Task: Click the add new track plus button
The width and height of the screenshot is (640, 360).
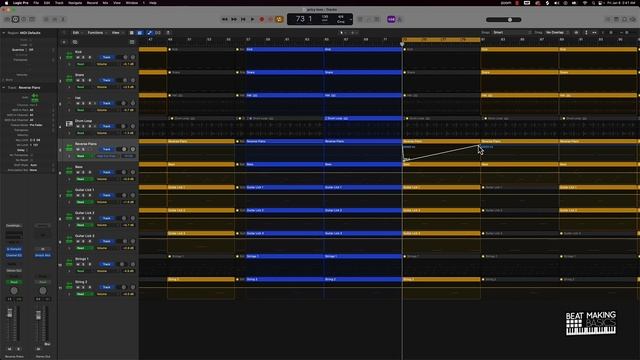Action: click(x=64, y=42)
